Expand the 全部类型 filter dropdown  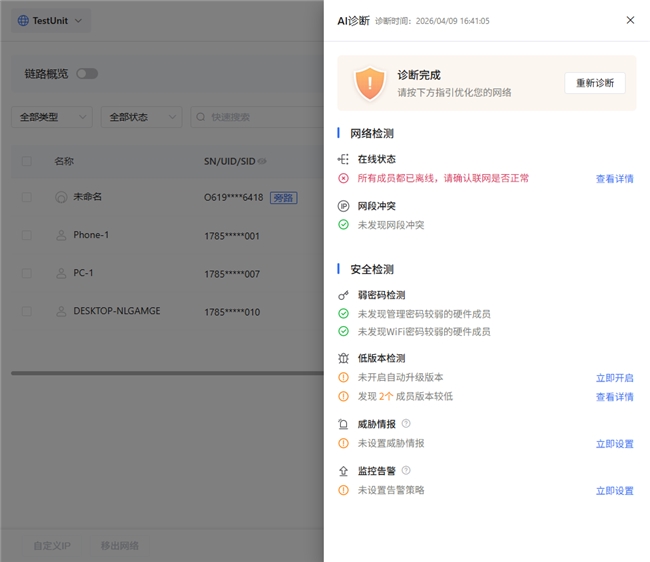[52, 117]
